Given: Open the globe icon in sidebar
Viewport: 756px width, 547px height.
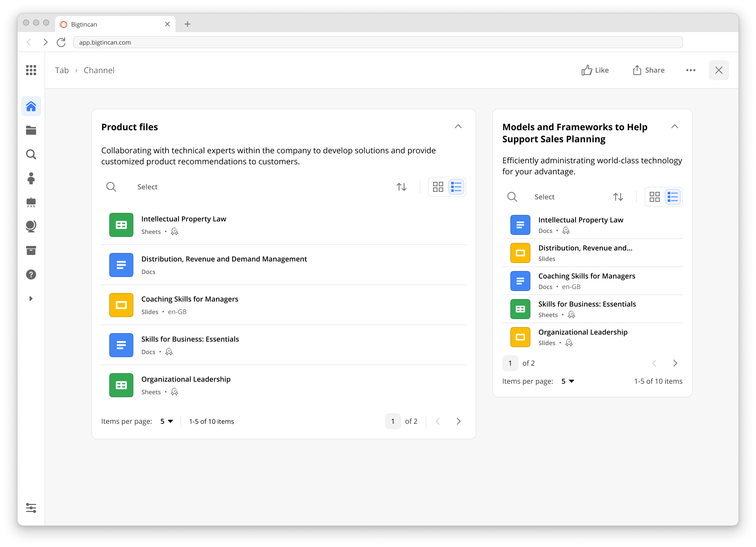Looking at the screenshot, I should 31,226.
